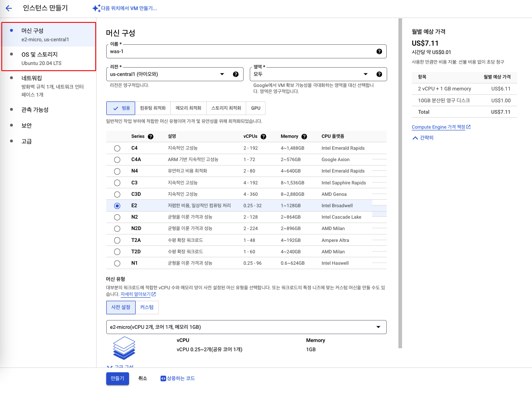The height and width of the screenshot is (396, 532).
Task: Switch to the GPU tab
Action: [255, 108]
